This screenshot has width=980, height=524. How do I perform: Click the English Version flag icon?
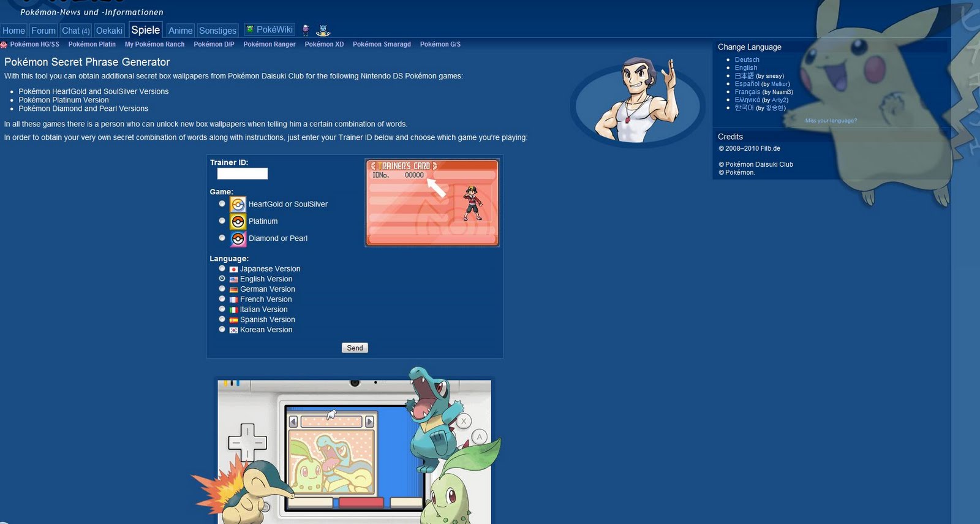point(233,279)
